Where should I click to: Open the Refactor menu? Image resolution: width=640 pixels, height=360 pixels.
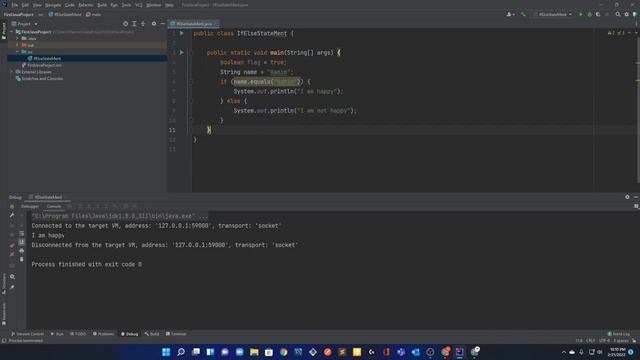pyautogui.click(x=86, y=5)
